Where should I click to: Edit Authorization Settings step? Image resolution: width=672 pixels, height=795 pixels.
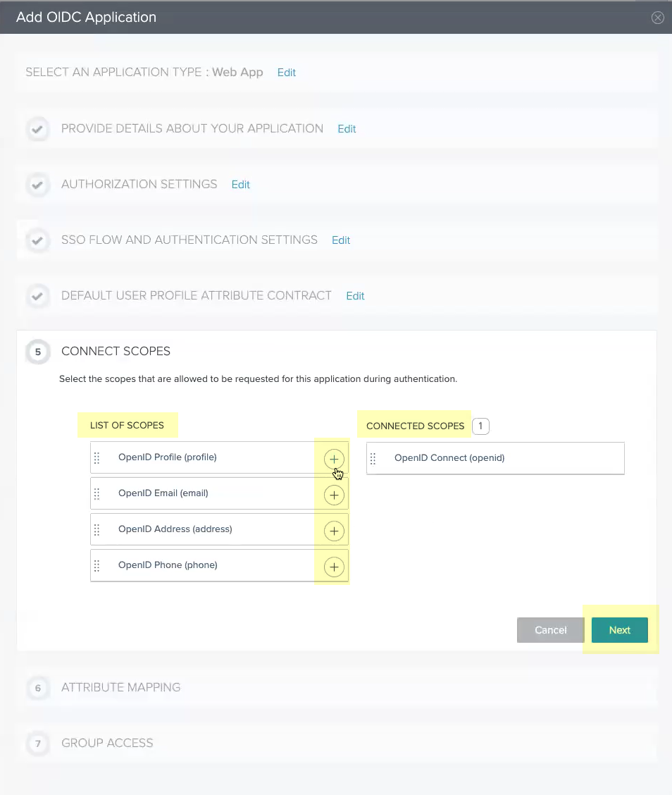click(x=241, y=185)
